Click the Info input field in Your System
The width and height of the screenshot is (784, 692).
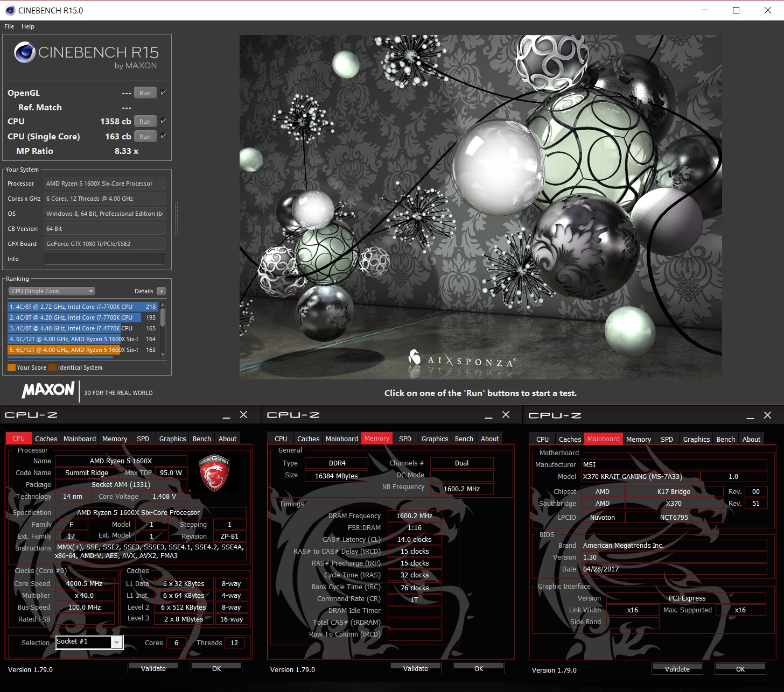[104, 259]
